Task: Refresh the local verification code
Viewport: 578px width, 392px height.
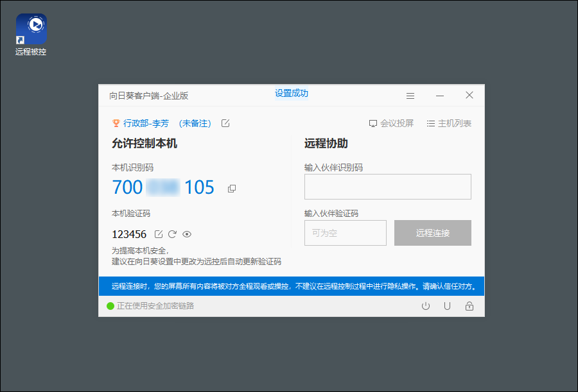Action: click(172, 234)
